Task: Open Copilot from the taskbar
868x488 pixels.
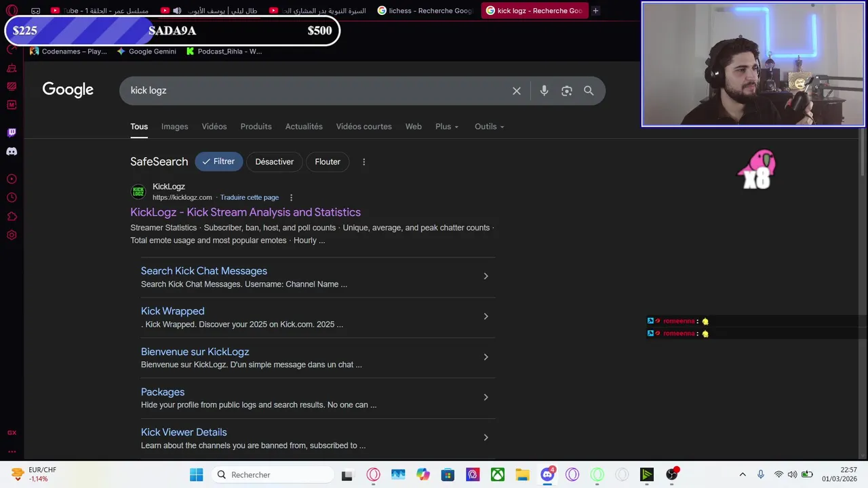Action: [423, 474]
